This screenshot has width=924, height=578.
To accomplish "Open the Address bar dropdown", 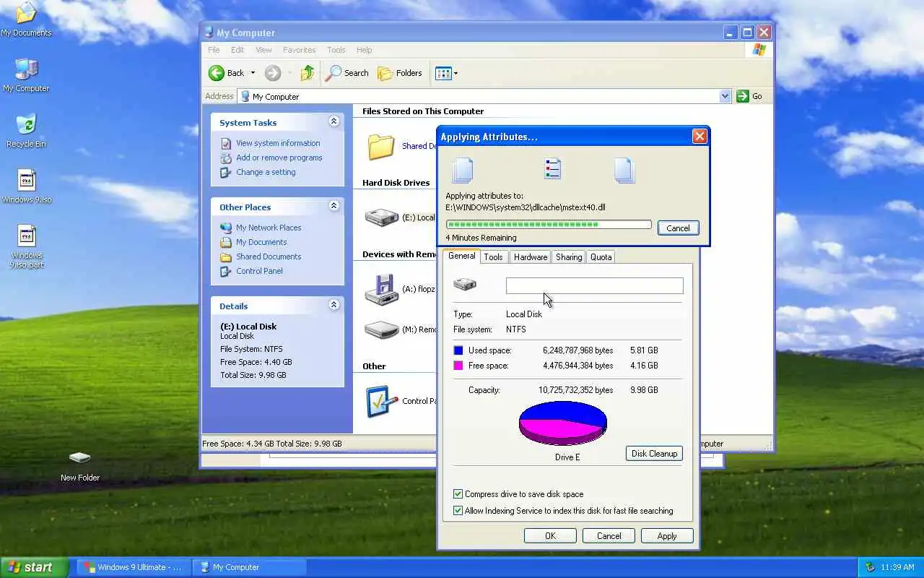I will [x=725, y=96].
